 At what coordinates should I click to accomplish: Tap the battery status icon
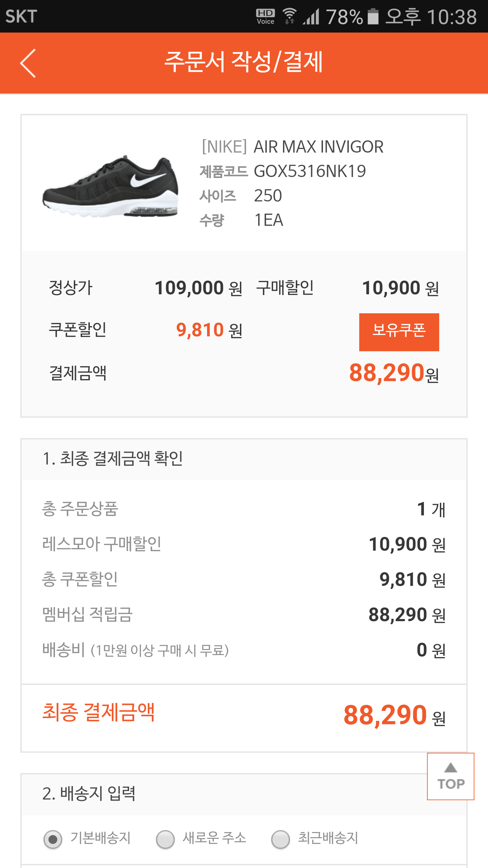373,16
